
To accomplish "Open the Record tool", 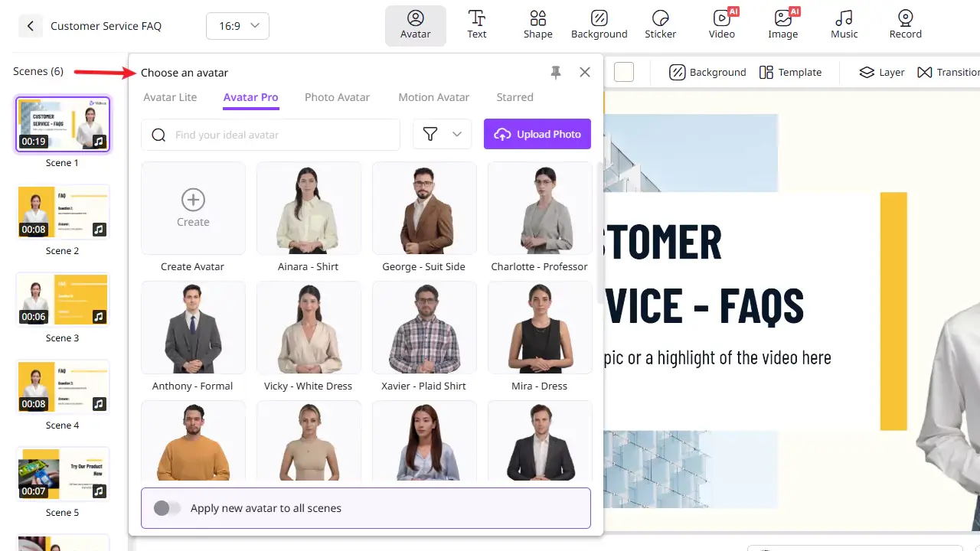I will (x=905, y=25).
